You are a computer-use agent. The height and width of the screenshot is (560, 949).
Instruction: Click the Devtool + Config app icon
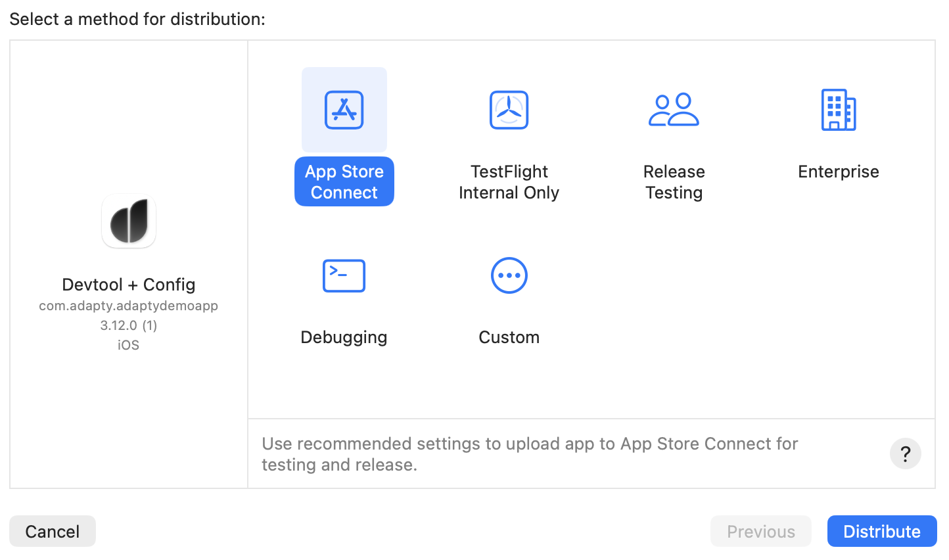pyautogui.click(x=129, y=221)
